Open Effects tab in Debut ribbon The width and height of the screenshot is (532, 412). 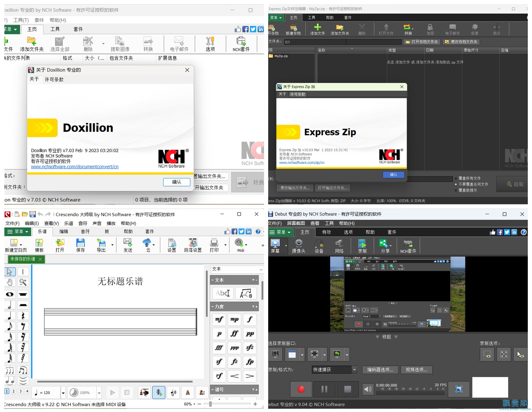(326, 232)
